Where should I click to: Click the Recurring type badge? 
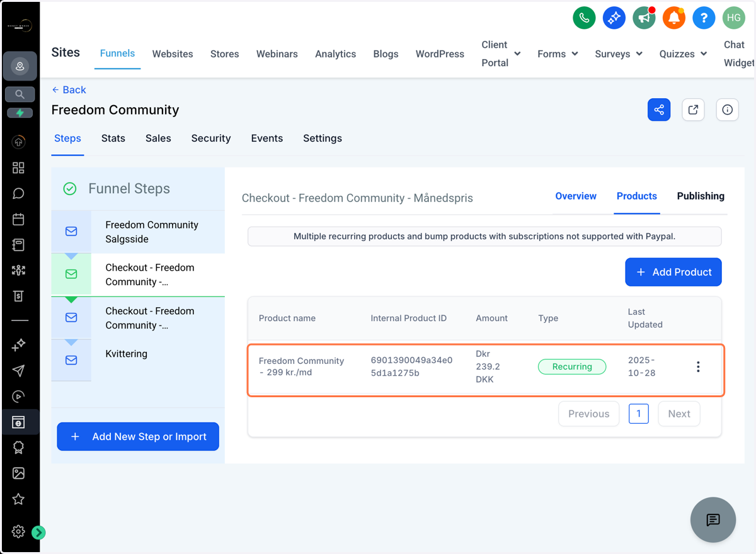pyautogui.click(x=572, y=366)
